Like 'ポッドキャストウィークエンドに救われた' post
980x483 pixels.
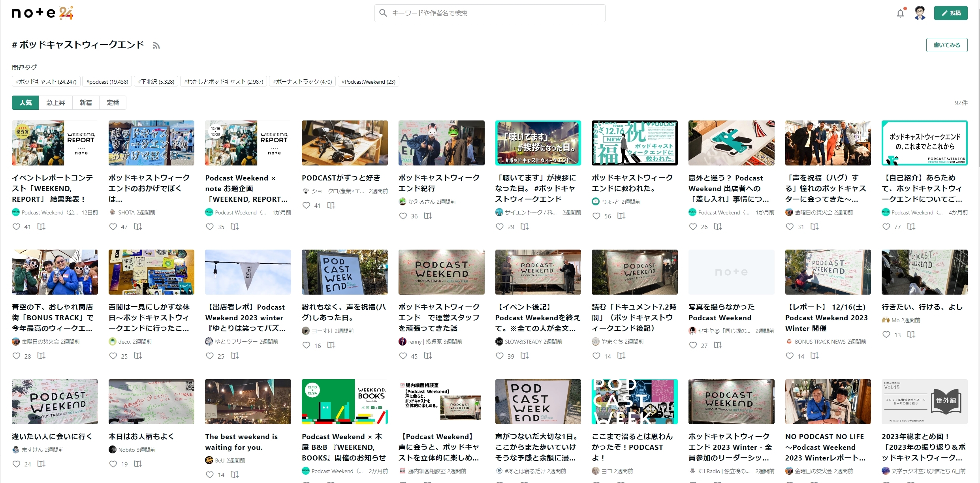point(596,216)
